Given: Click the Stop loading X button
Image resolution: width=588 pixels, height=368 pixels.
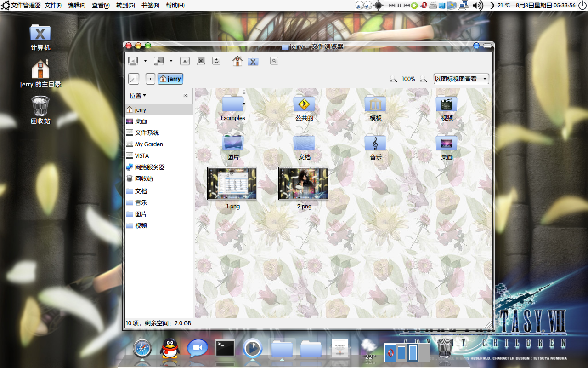Looking at the screenshot, I should coord(200,61).
